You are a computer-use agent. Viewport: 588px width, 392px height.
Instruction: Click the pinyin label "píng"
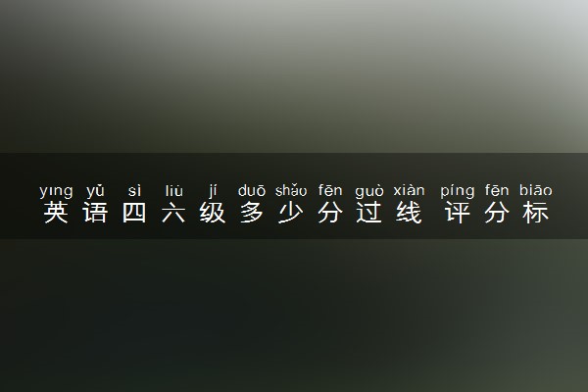pyautogui.click(x=458, y=191)
